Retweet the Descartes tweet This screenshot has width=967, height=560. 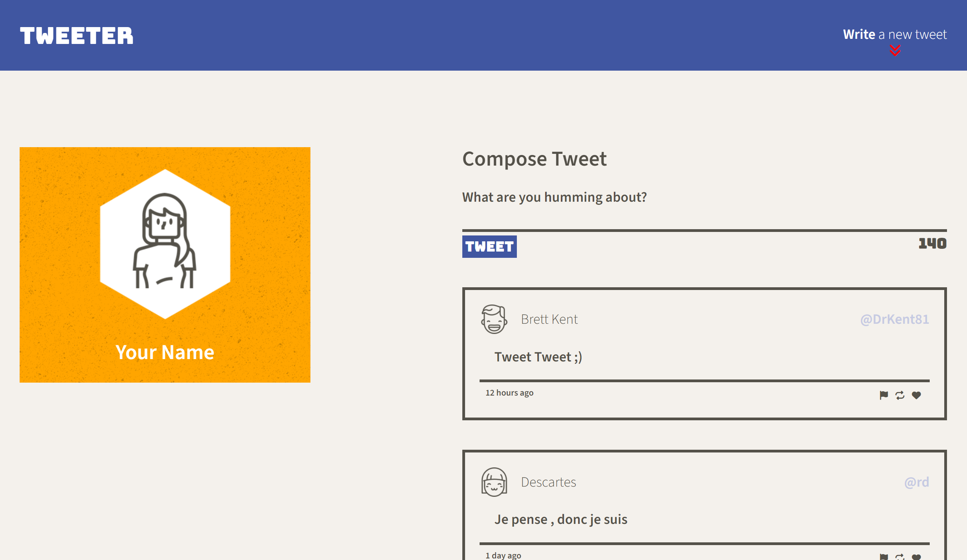coord(900,557)
